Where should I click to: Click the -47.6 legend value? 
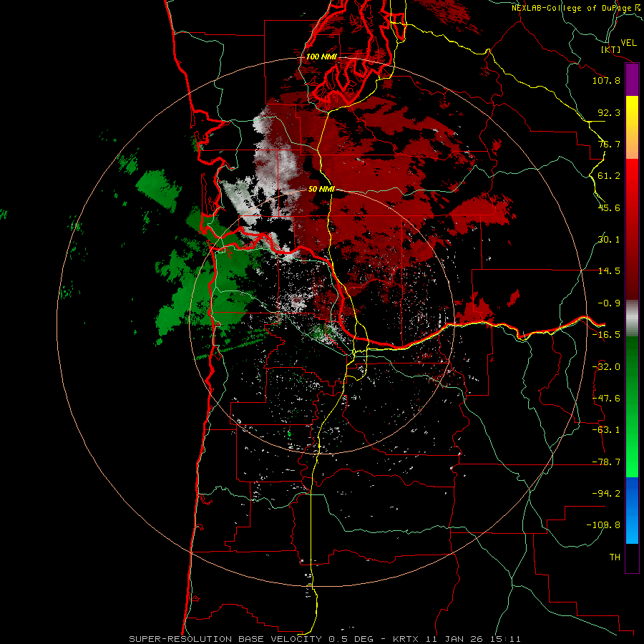click(x=606, y=399)
